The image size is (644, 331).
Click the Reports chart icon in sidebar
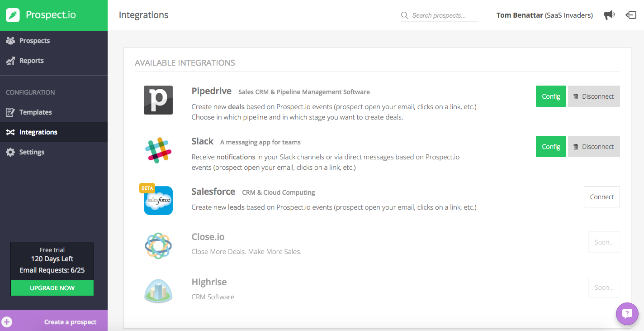click(10, 61)
